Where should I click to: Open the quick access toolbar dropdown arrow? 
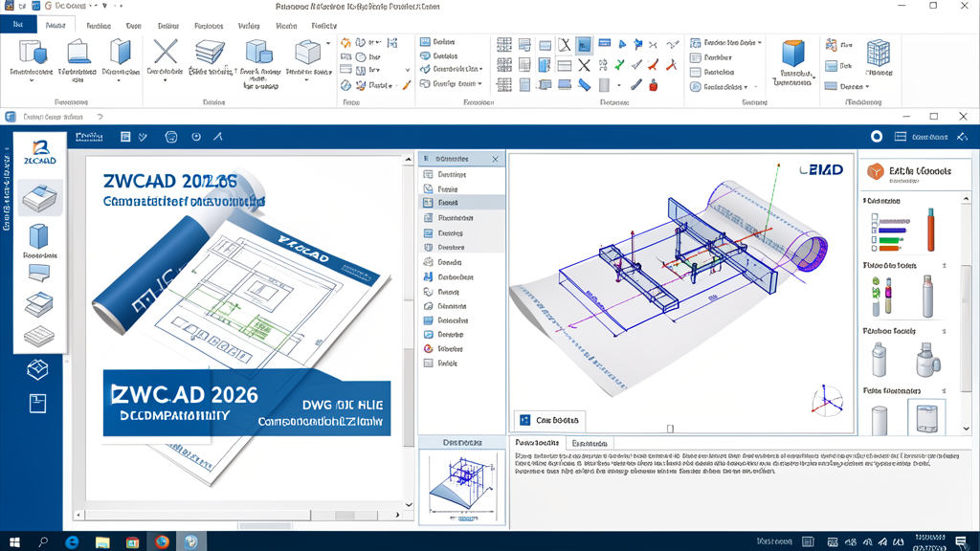[104, 7]
